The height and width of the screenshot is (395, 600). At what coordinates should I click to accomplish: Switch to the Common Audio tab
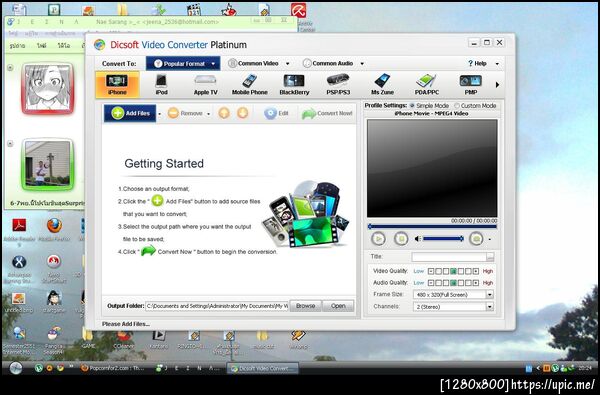pos(328,64)
